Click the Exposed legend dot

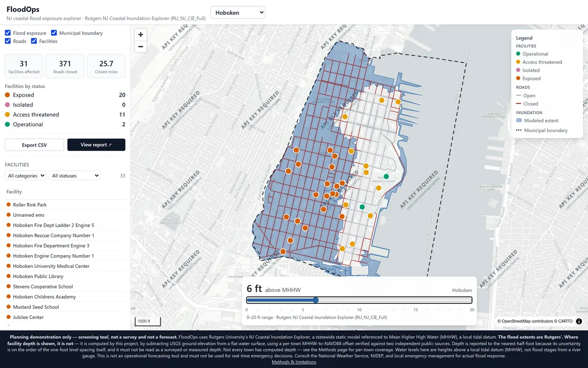[518, 79]
